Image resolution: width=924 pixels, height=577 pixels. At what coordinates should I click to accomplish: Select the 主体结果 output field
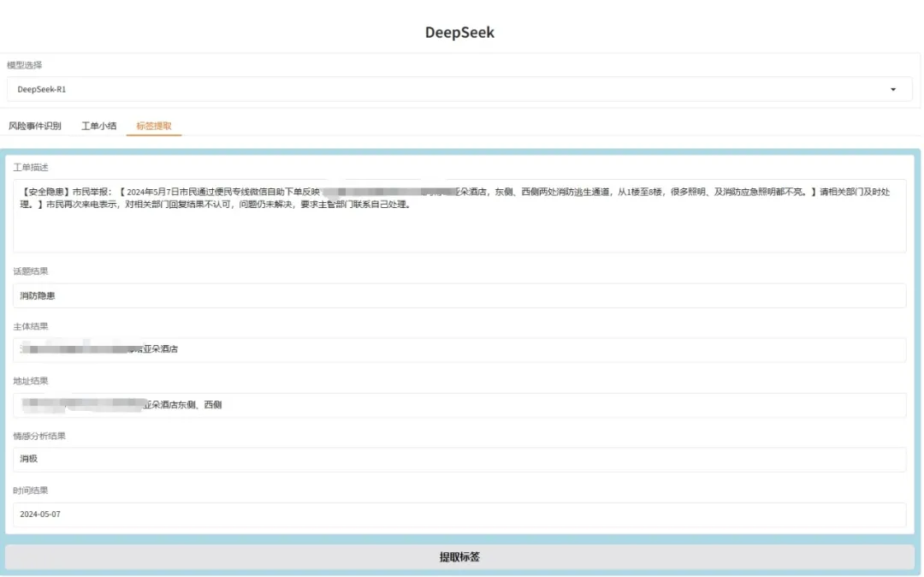459,350
